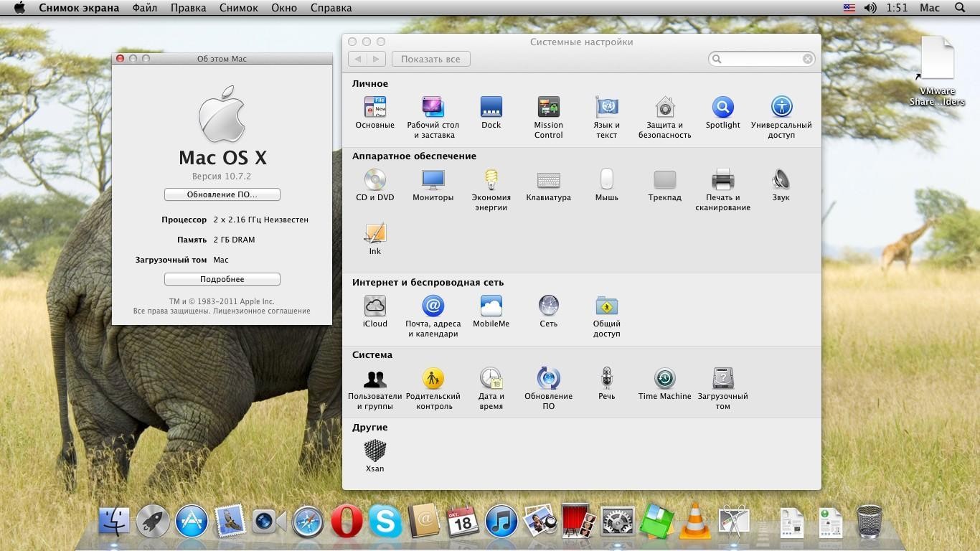Viewport: 980px width, 551px height.
Task: Open Launchpad from the Dock
Action: coord(153,521)
